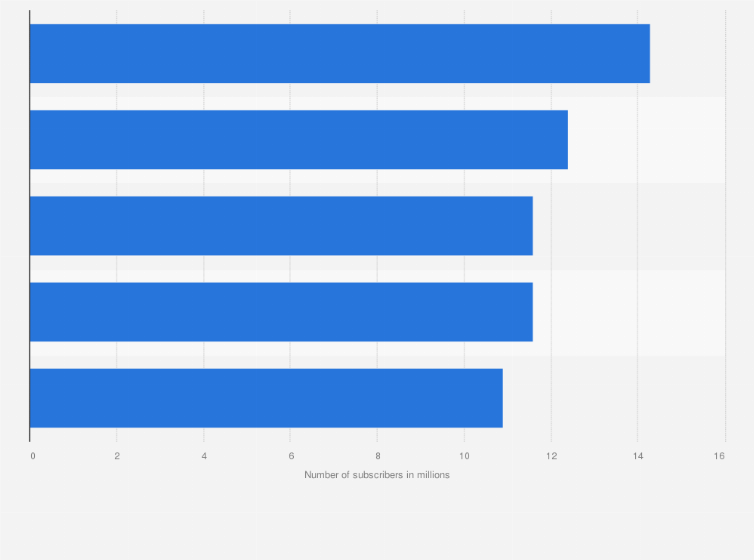
Task: Click the empty plot area right of bottom bar
Action: (614, 398)
